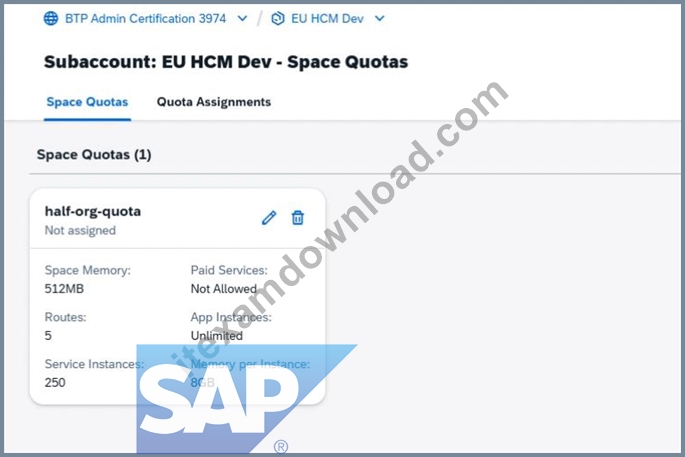The width and height of the screenshot is (685, 457).
Task: Open the BTP Admin Certification 3974 breadcrumb link
Action: pos(145,18)
